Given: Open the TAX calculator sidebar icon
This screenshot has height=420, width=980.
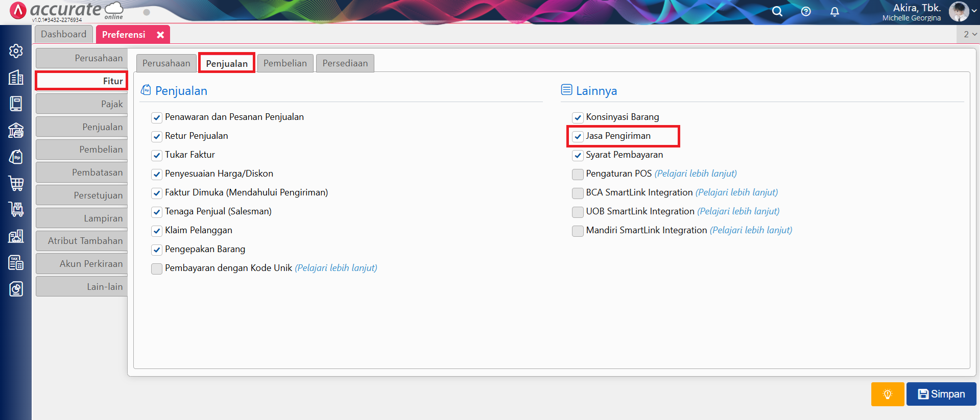Looking at the screenshot, I should tap(16, 263).
